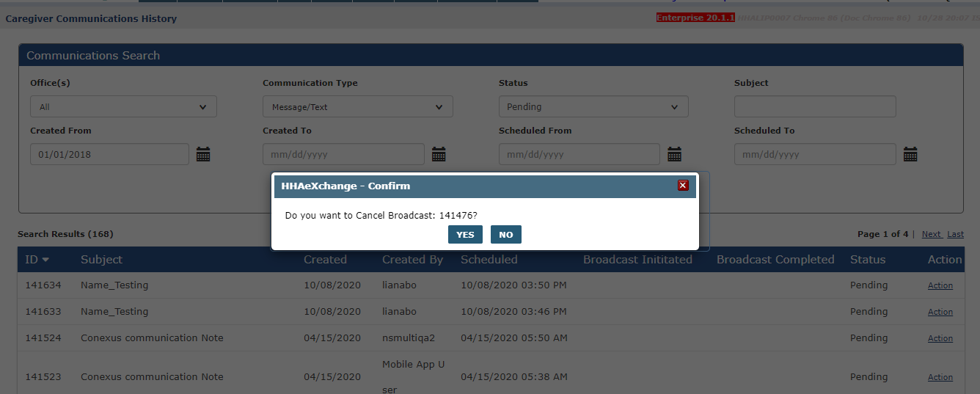Click the Created From date field
This screenshot has height=394, width=980.
click(x=109, y=154)
